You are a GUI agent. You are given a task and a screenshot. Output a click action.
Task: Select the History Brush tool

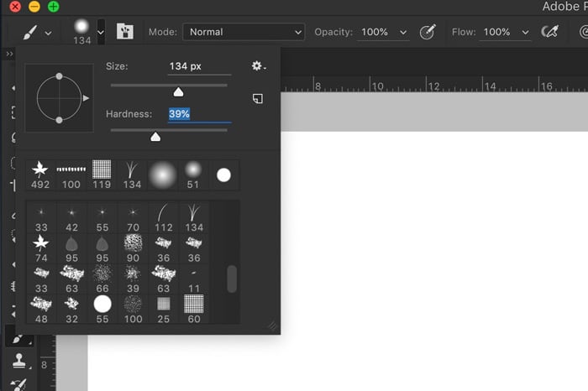[x=18, y=384]
